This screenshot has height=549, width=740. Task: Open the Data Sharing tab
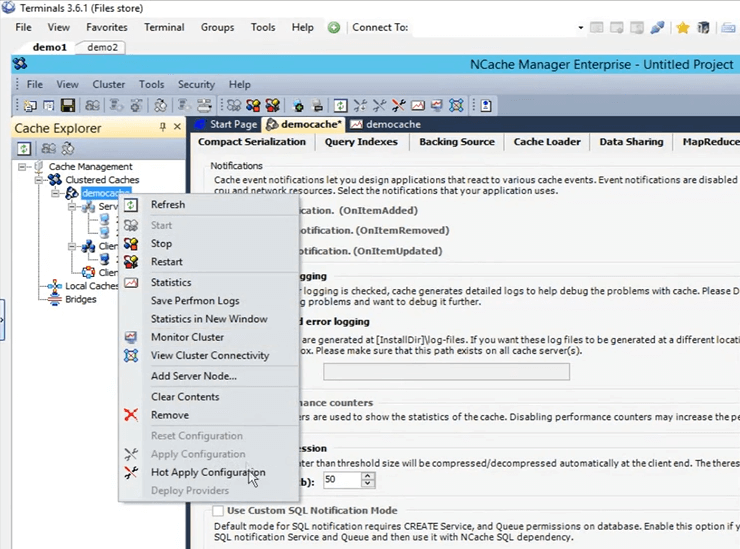point(631,142)
